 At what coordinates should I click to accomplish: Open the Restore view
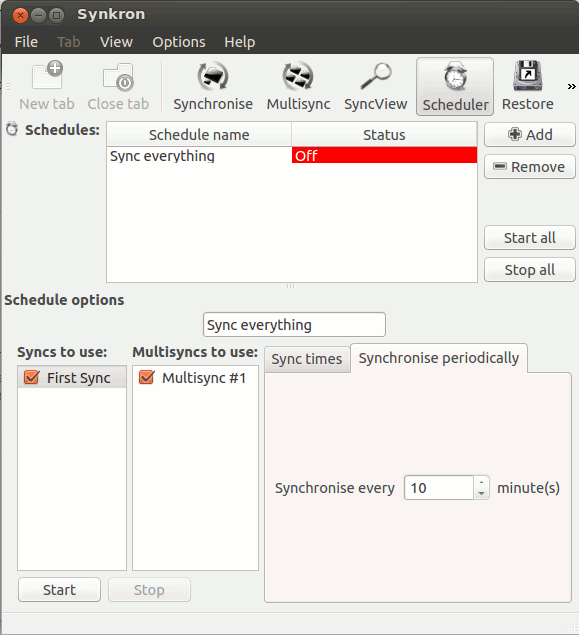(x=528, y=86)
